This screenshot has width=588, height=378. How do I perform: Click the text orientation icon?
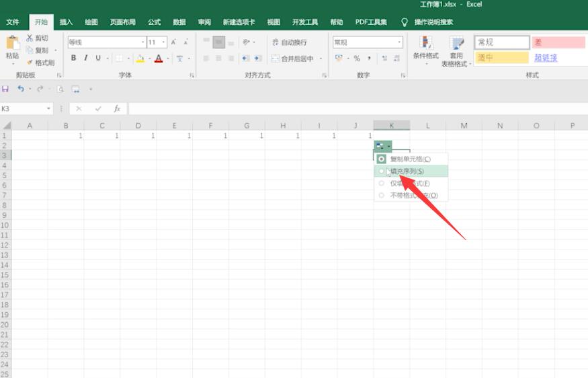(x=246, y=42)
